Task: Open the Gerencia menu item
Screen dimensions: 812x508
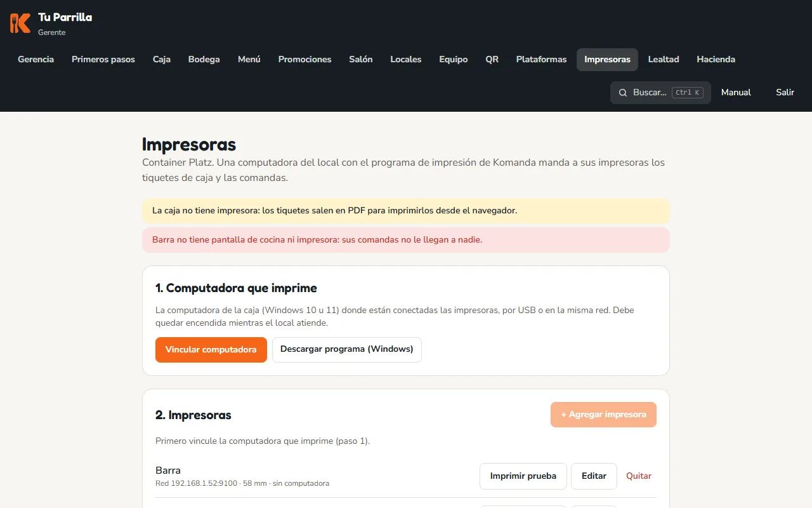Action: [x=36, y=60]
